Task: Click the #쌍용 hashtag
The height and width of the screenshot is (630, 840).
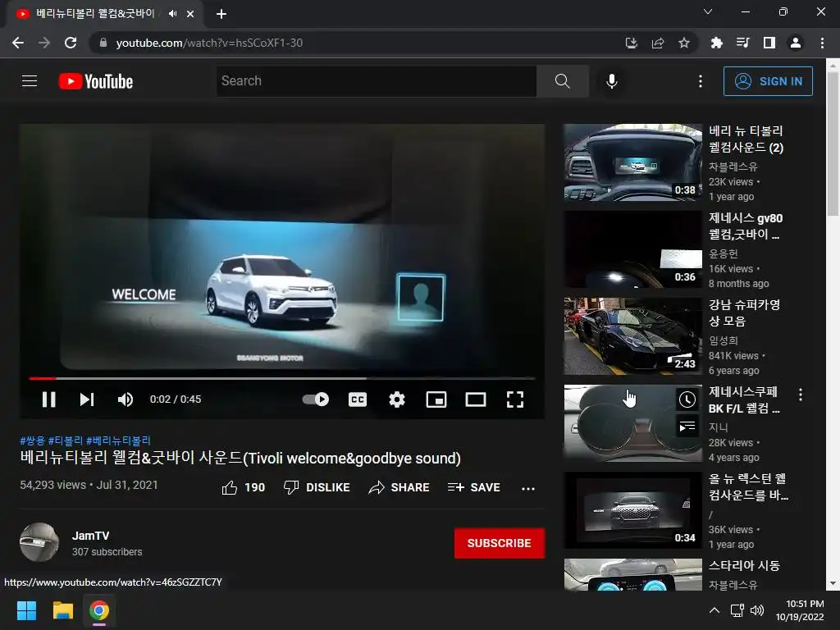Action: click(32, 441)
